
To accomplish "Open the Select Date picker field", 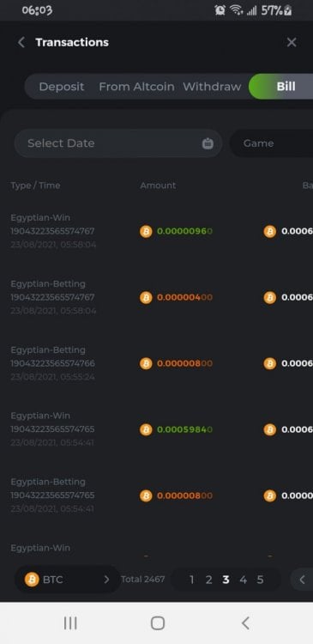I will (x=118, y=143).
